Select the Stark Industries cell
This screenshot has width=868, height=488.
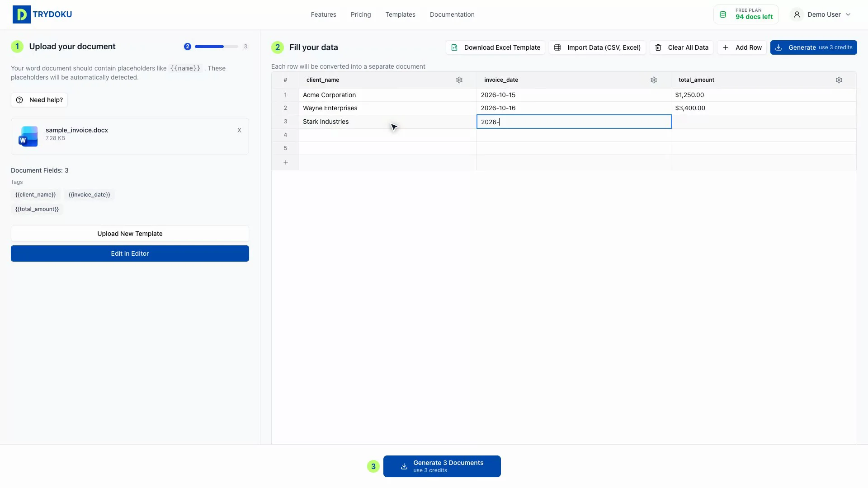387,122
